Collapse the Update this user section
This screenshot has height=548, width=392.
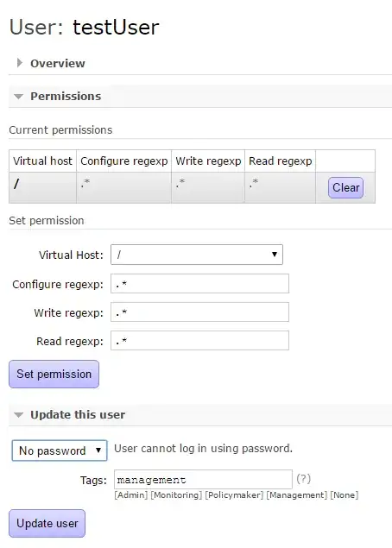tap(18, 415)
